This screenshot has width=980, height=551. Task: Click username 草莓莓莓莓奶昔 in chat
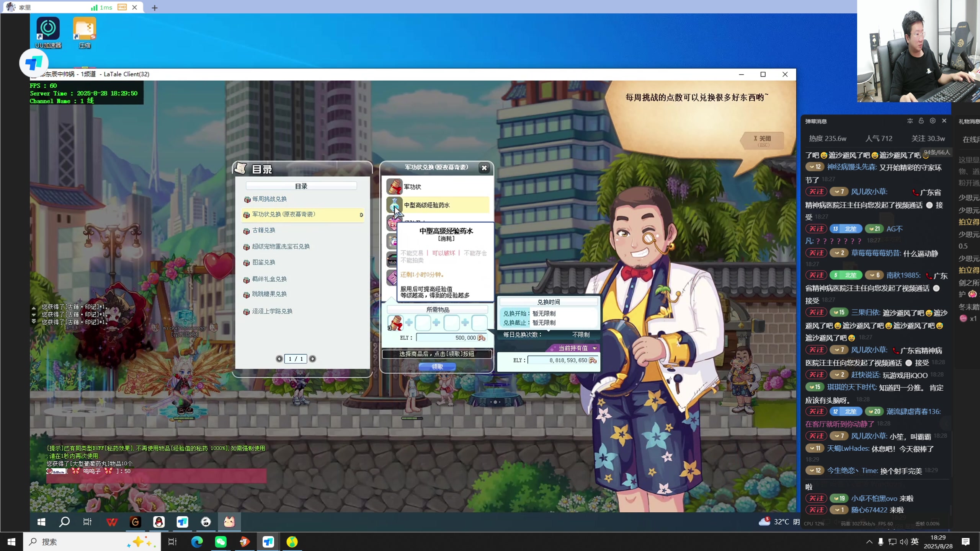point(876,253)
